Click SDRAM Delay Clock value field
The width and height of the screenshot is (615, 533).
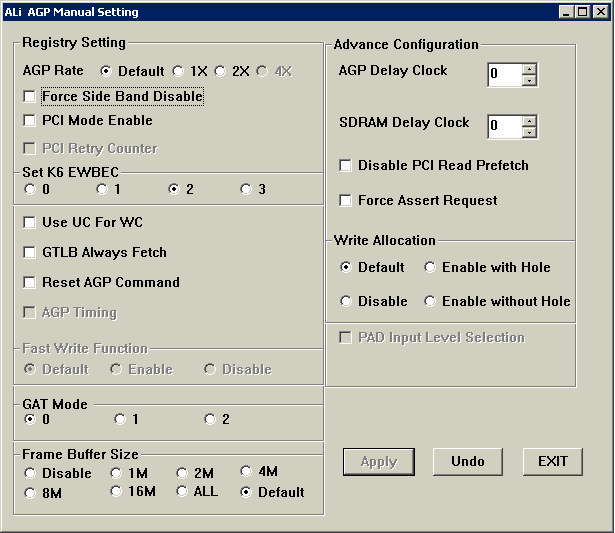[505, 127]
